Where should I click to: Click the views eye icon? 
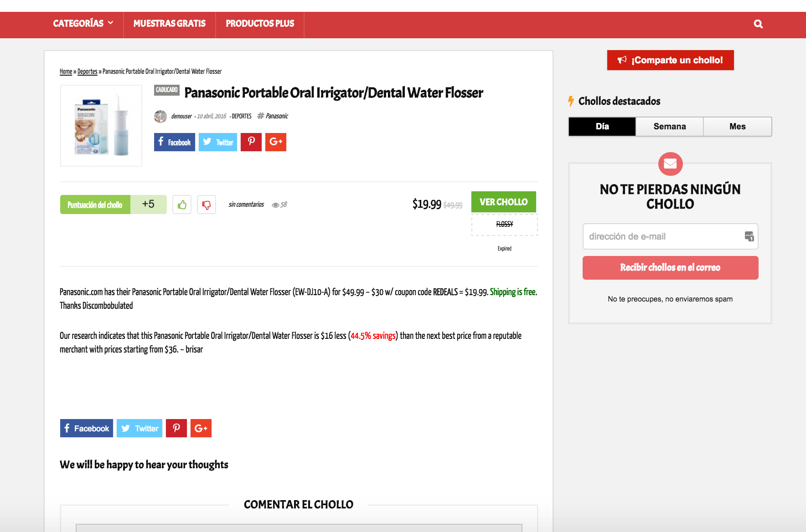[x=275, y=205]
